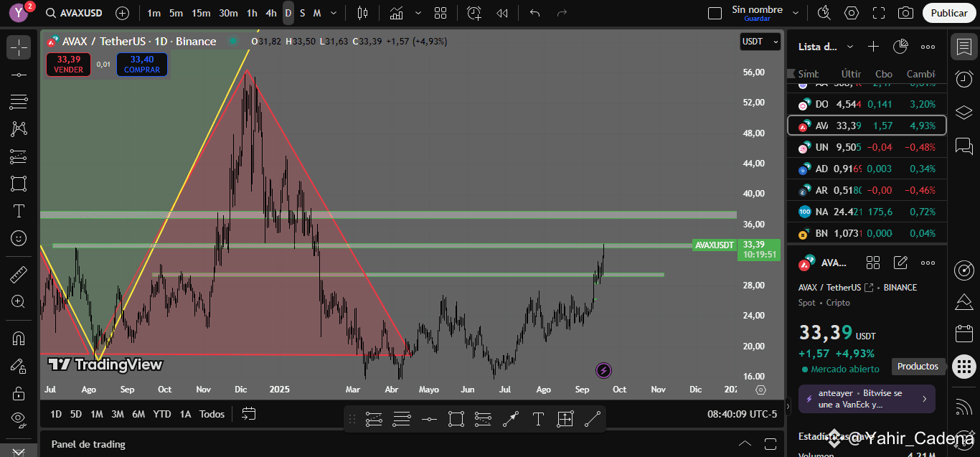Select the BN 1,0731 watchlist row

click(x=867, y=233)
